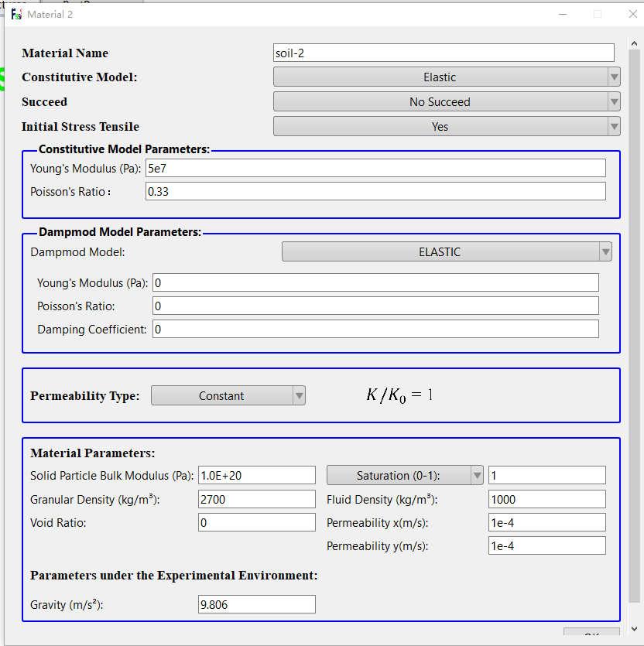644x646 pixels.
Task: Click the Solid Particle Bulk Modulus field
Action: [257, 476]
